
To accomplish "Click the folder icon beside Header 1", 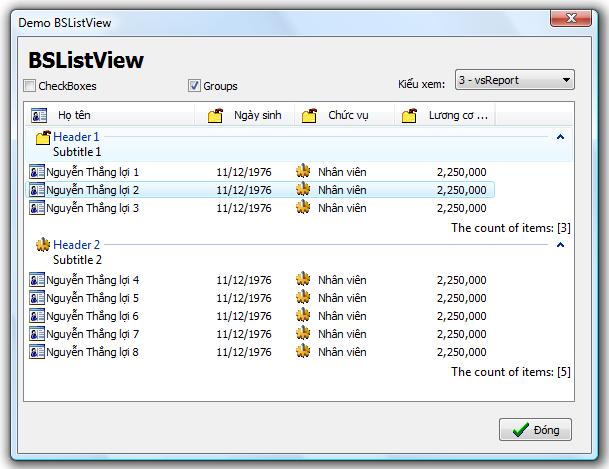I will click(43, 137).
